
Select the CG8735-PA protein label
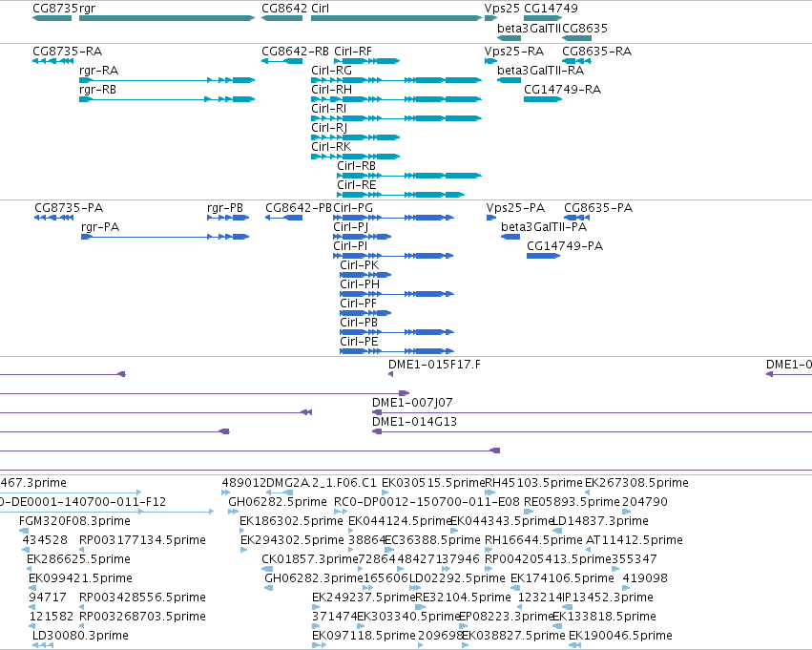point(69,208)
